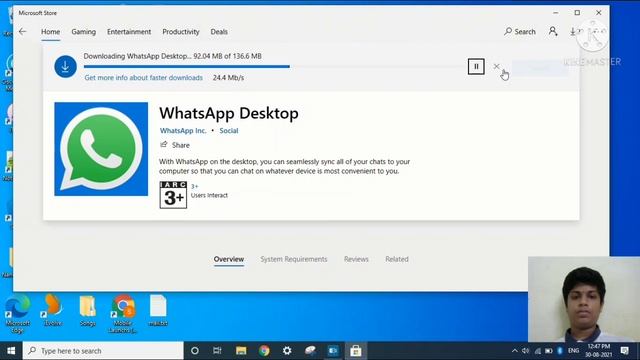Share the WhatsApp Desktop app
The image size is (640, 360).
pyautogui.click(x=175, y=145)
